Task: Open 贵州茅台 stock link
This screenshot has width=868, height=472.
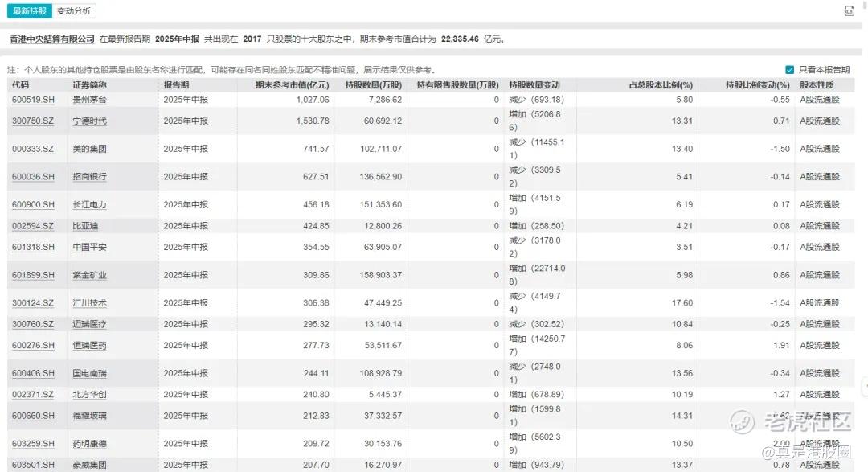Action: point(90,100)
